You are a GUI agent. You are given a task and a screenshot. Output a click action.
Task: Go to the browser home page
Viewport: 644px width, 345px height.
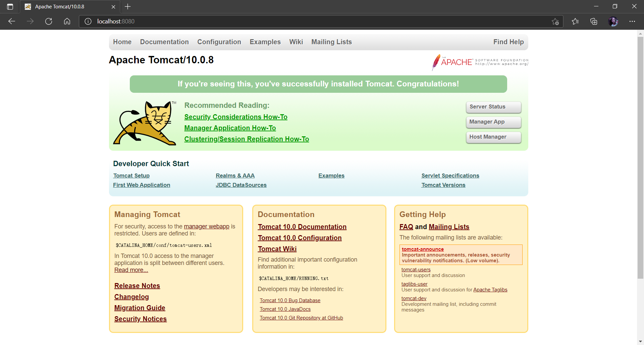(x=67, y=21)
